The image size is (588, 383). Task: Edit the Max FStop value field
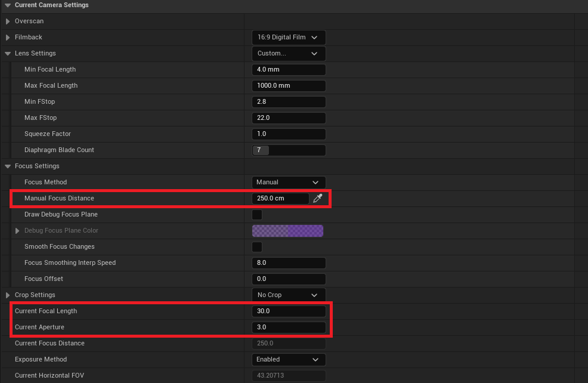click(289, 118)
